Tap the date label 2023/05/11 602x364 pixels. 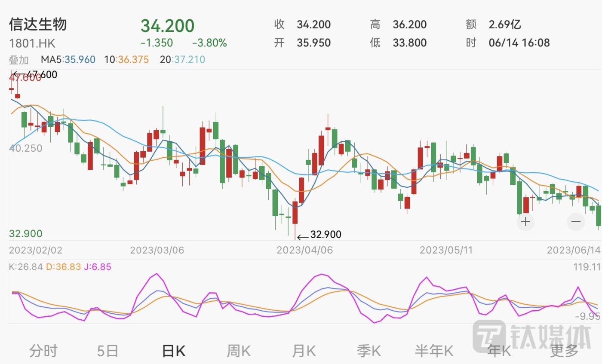coord(446,250)
